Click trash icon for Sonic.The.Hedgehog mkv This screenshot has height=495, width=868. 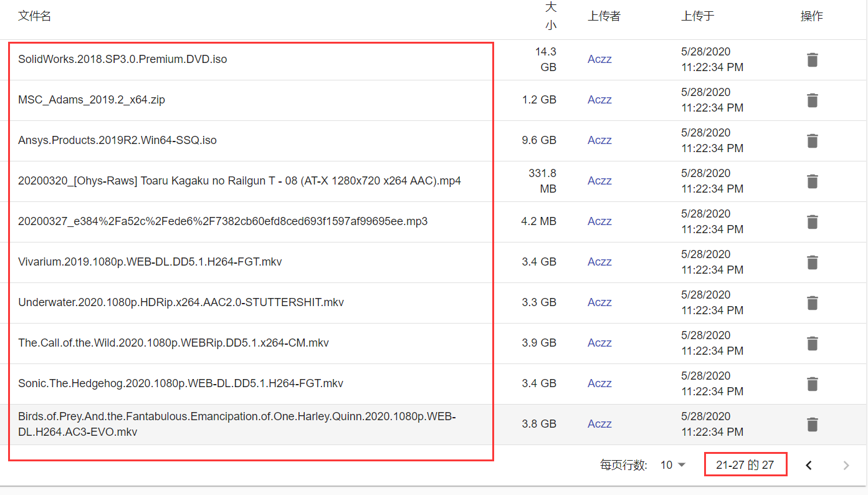(x=812, y=383)
